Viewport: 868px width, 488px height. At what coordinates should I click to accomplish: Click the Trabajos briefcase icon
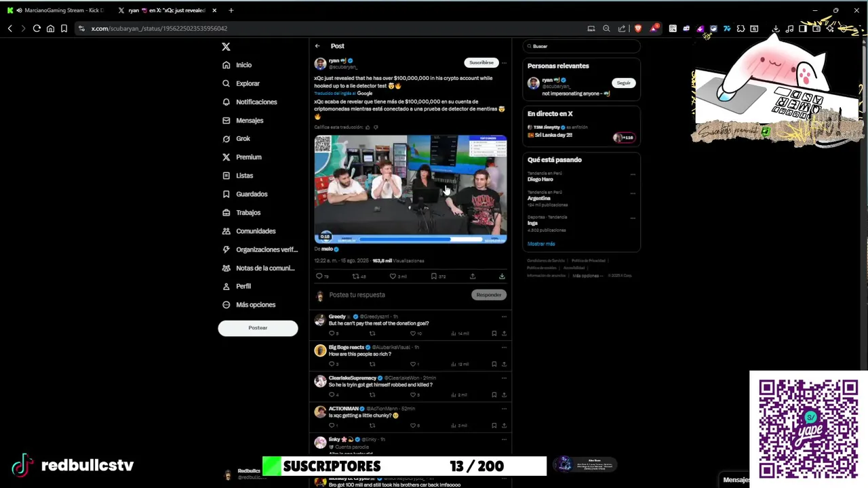point(226,213)
